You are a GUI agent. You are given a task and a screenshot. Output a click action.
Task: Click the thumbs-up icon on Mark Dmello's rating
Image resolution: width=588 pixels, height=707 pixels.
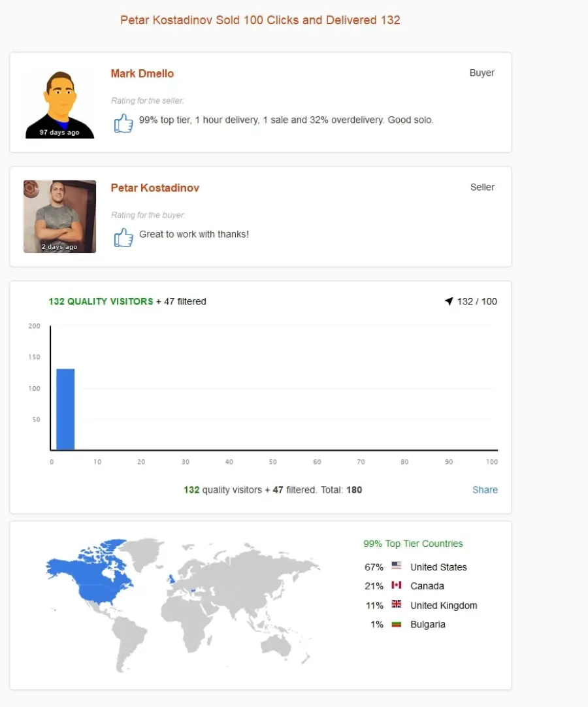(x=123, y=123)
